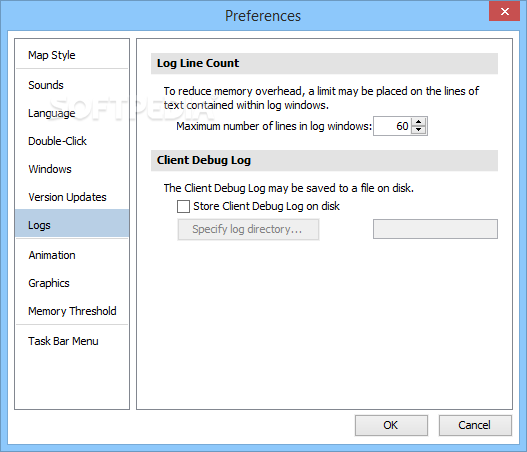Close the Preferences window
Image resolution: width=527 pixels, height=452 pixels.
click(x=504, y=12)
